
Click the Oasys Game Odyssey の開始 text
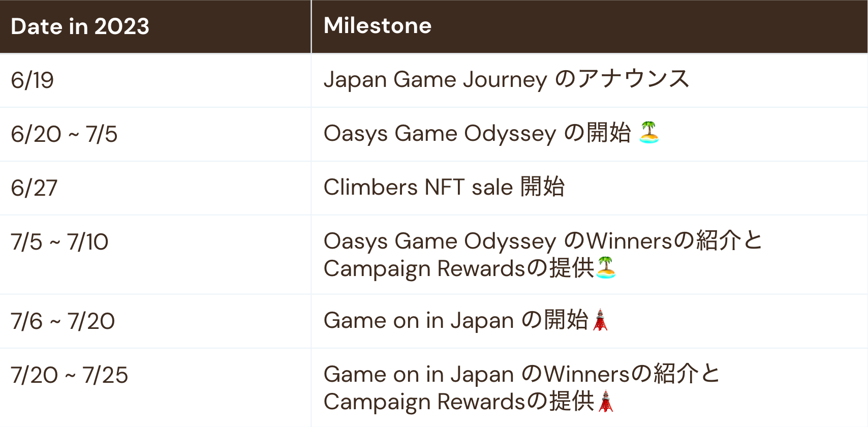477,133
